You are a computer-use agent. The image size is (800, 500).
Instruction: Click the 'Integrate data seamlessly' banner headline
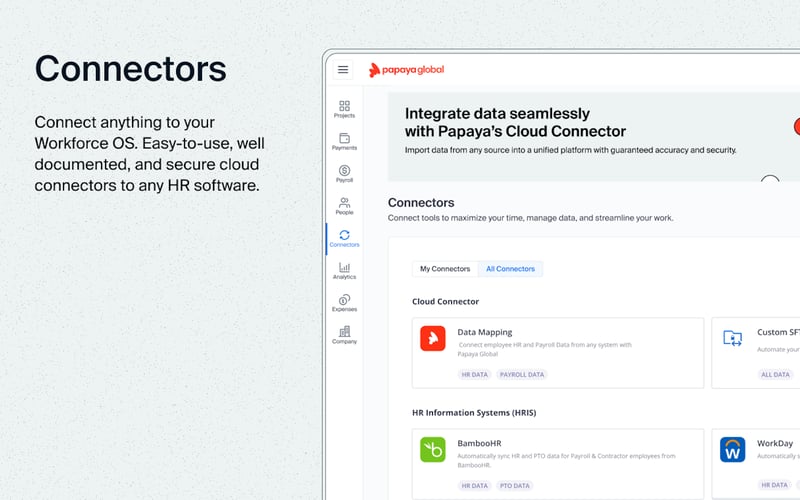pyautogui.click(x=515, y=122)
